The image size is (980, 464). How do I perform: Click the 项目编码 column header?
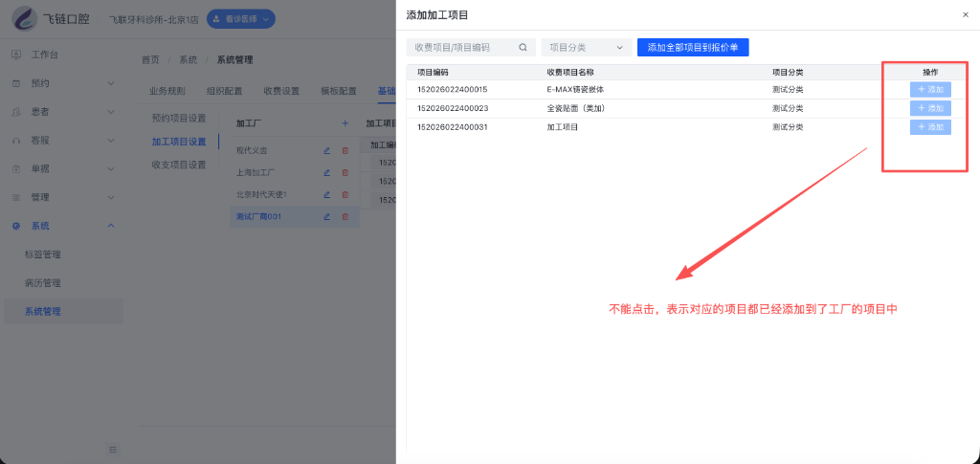pyautogui.click(x=433, y=73)
